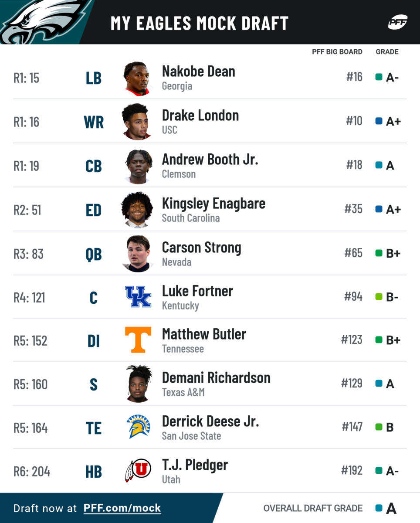Click the overall draft grade A swatch

(379, 508)
